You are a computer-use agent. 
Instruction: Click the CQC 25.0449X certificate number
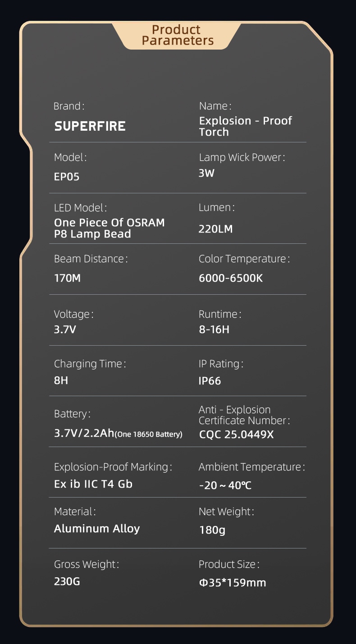(237, 435)
